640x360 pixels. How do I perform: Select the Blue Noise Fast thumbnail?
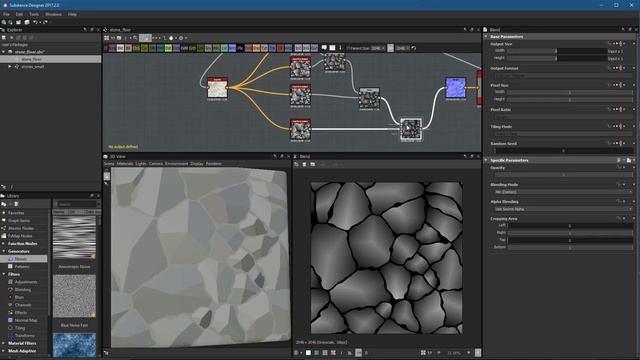[x=74, y=296]
